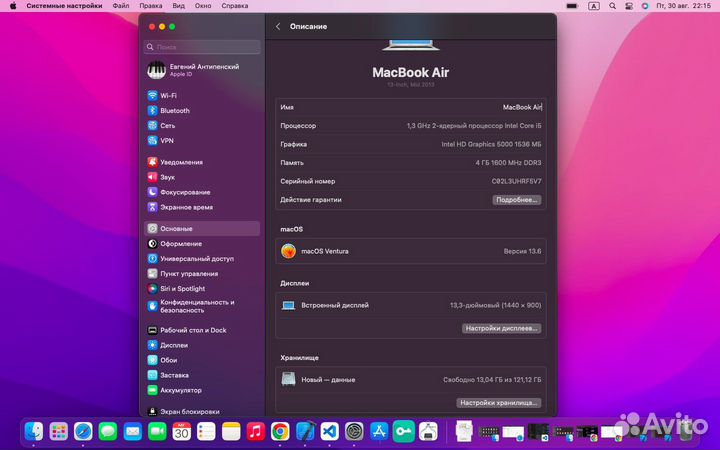
Task: Open Finder from the Dock
Action: tap(34, 431)
